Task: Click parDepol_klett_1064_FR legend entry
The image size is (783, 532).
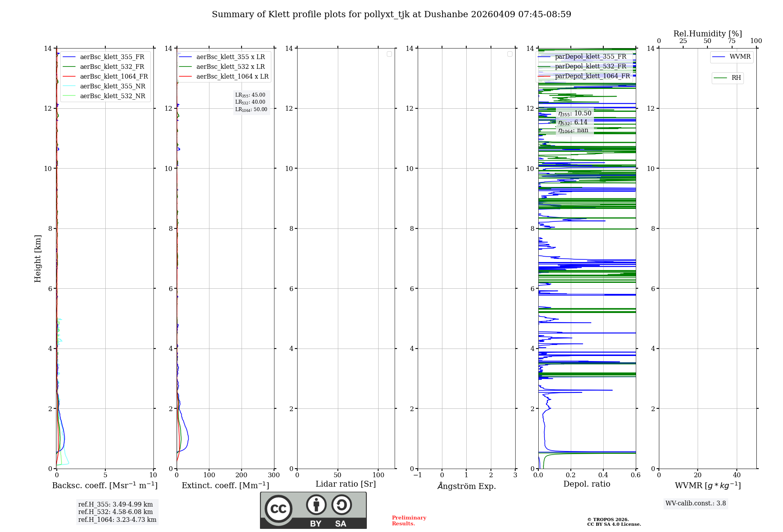Action: pyautogui.click(x=592, y=76)
